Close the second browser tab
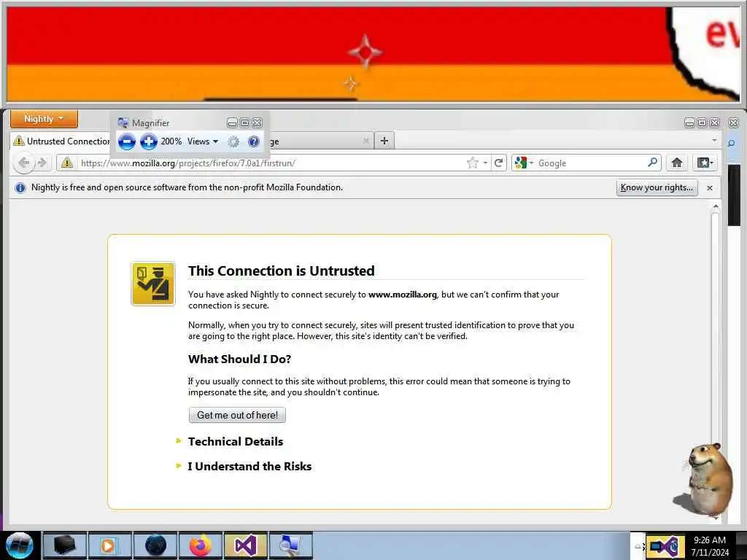The height and width of the screenshot is (560, 747). click(366, 141)
